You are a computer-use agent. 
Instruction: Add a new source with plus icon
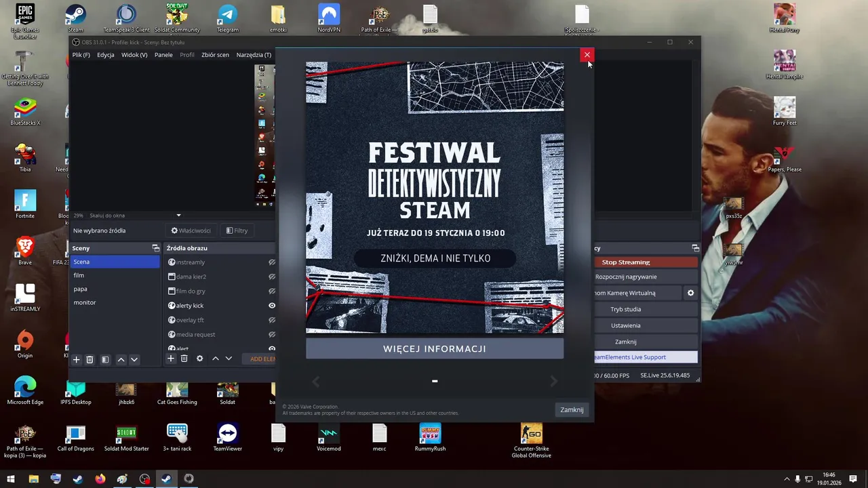(x=171, y=359)
